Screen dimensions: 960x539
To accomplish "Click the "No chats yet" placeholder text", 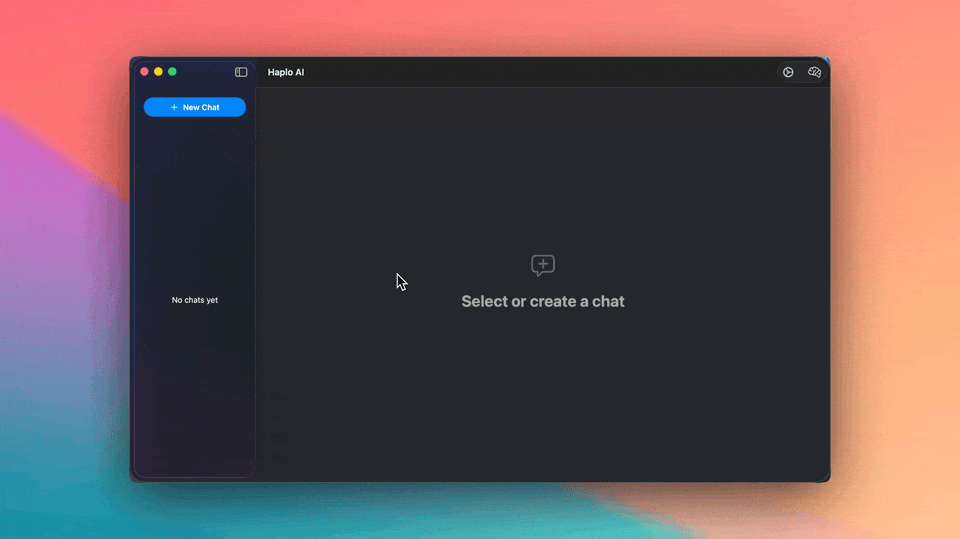I will [195, 300].
